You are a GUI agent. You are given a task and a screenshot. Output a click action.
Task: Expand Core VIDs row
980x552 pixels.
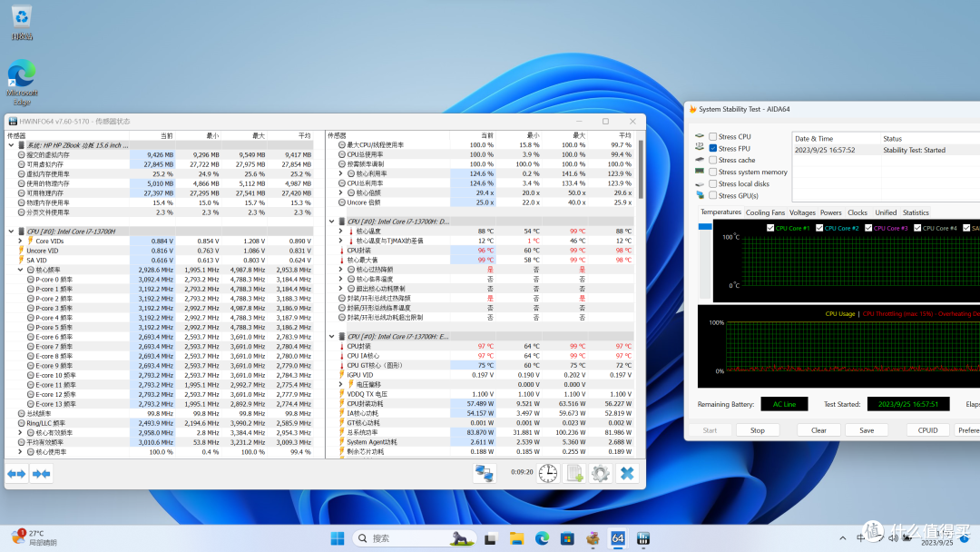pos(20,241)
